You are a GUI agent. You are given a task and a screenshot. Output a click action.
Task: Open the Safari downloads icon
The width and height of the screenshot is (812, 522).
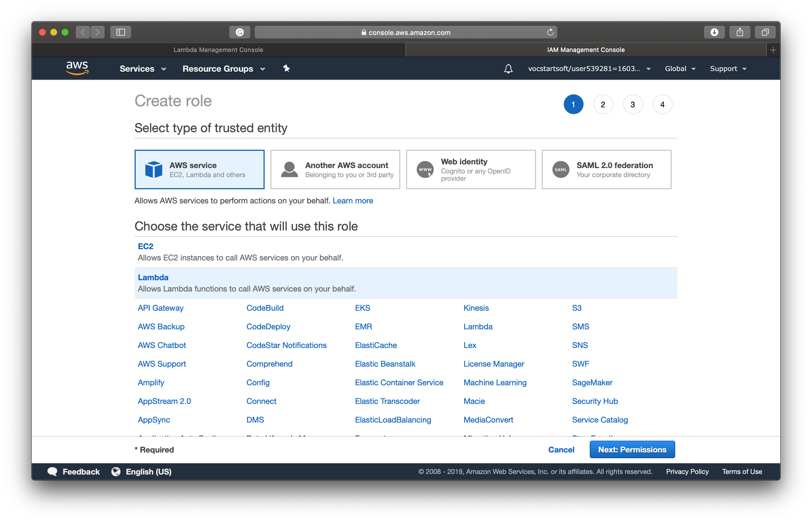[714, 32]
